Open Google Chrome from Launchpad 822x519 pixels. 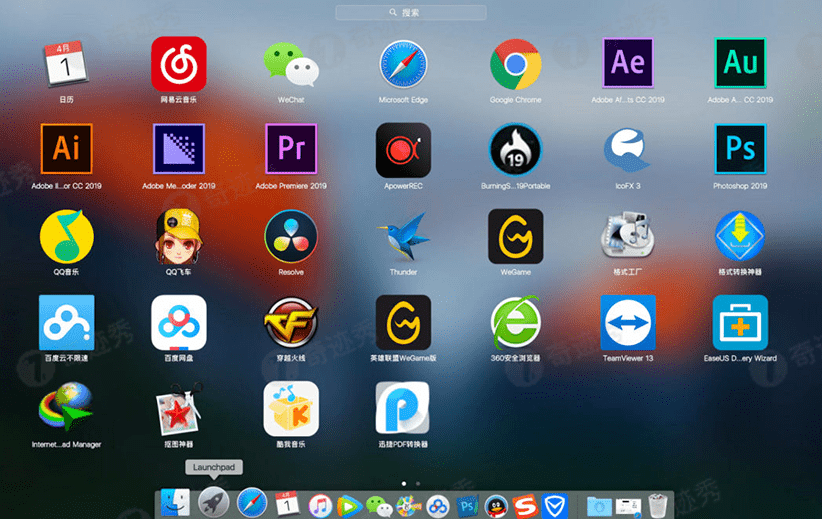tap(515, 64)
